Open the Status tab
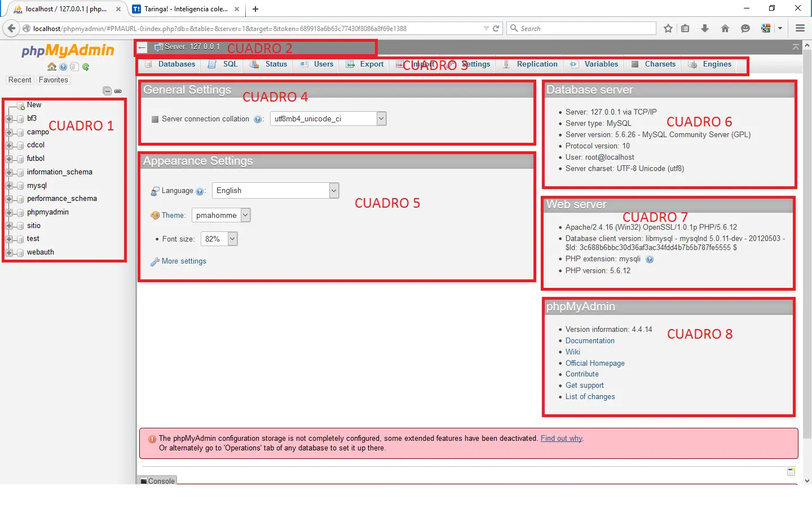The width and height of the screenshot is (812, 508). pyautogui.click(x=269, y=64)
